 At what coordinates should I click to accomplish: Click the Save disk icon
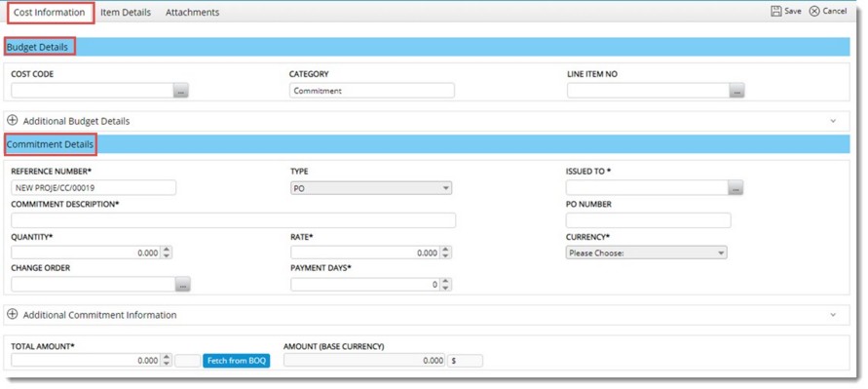tap(776, 11)
